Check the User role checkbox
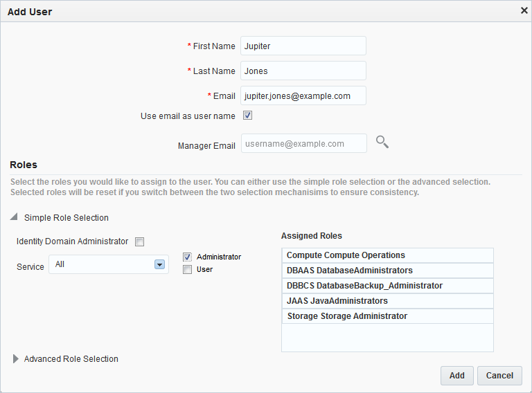532x393 pixels. pyautogui.click(x=187, y=270)
